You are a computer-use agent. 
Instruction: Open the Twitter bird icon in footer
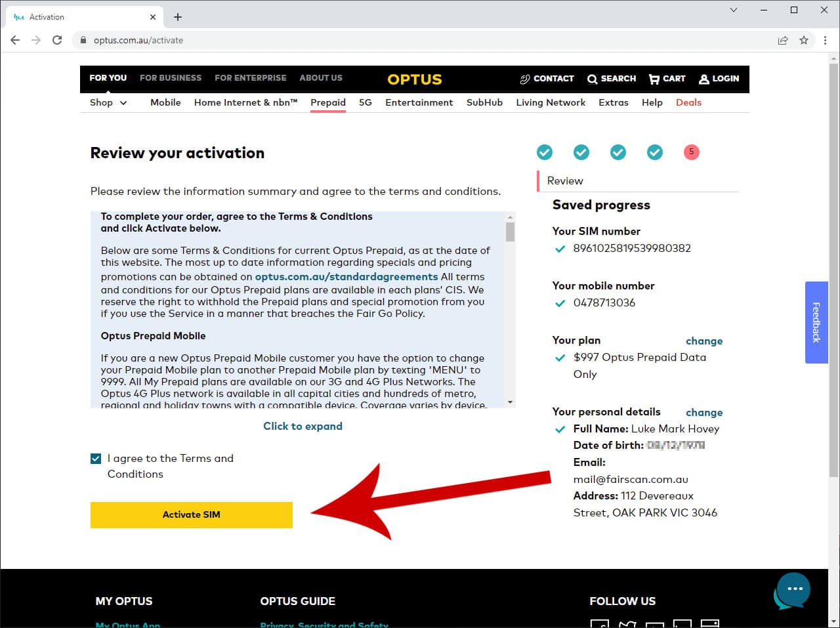[x=627, y=623]
